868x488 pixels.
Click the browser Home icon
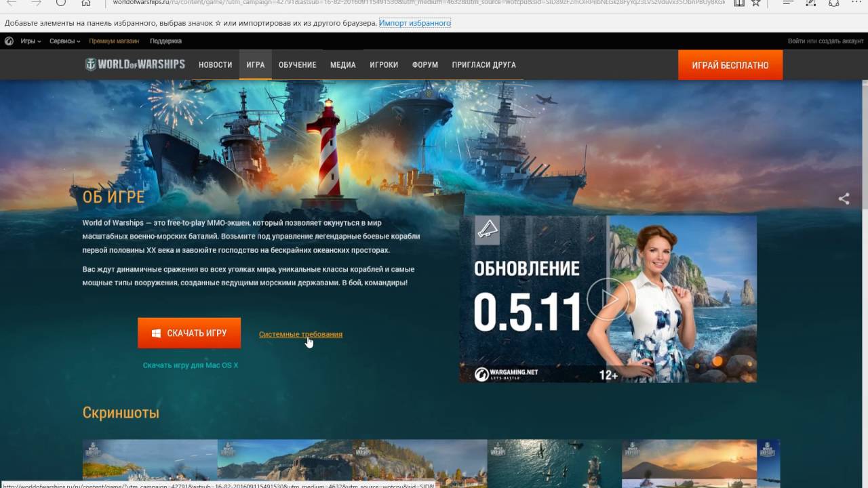pos(86,3)
